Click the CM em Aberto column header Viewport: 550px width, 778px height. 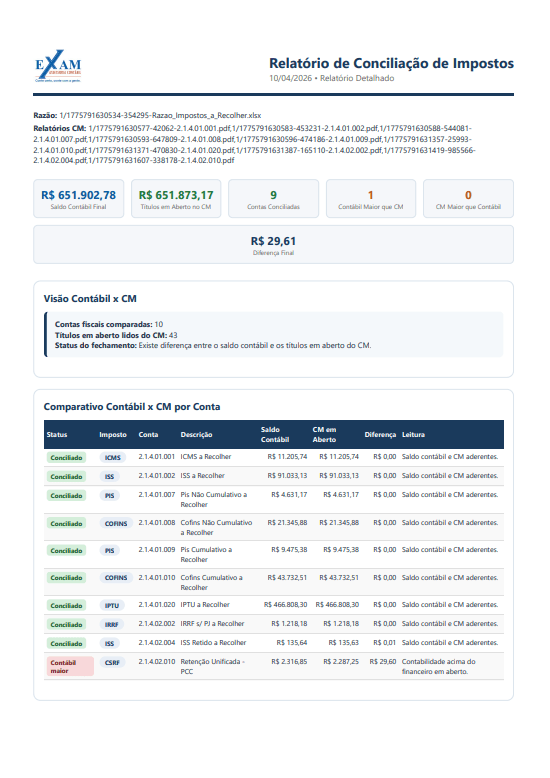point(325,435)
